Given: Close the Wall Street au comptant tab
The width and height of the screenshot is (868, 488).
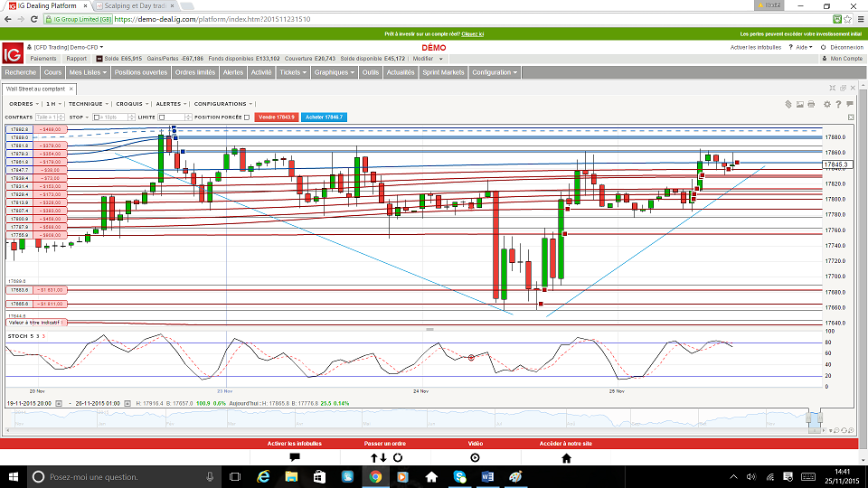Looking at the screenshot, I should click(x=71, y=89).
